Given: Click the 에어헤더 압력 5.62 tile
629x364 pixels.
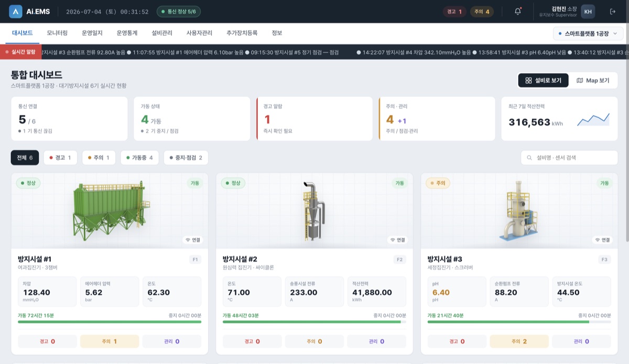Looking at the screenshot, I should (x=110, y=292).
